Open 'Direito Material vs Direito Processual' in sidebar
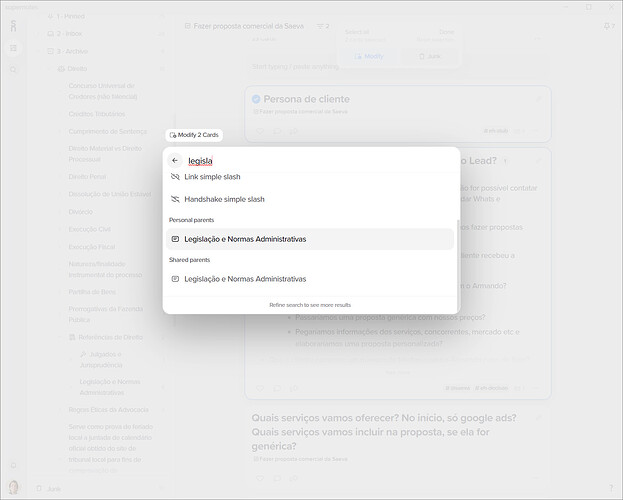The height and width of the screenshot is (500, 623). [x=105, y=154]
